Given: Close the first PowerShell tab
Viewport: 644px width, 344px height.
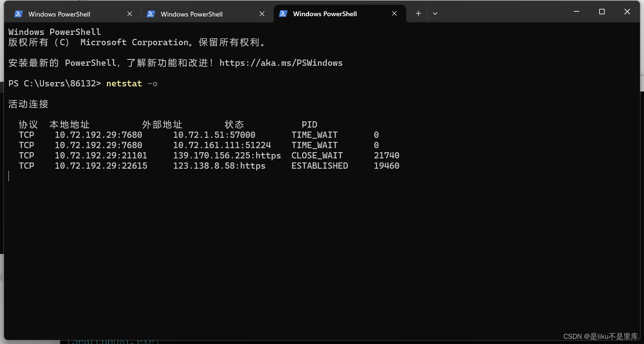Looking at the screenshot, I should point(130,14).
